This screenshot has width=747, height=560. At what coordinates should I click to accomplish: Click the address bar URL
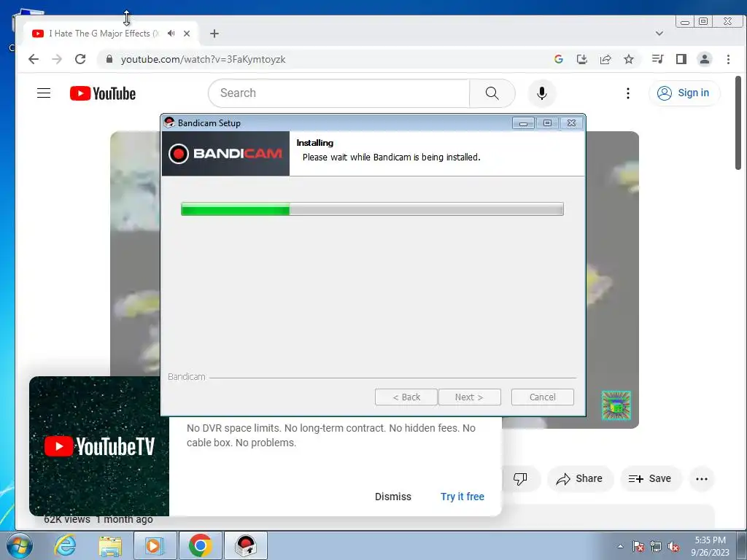coord(203,59)
